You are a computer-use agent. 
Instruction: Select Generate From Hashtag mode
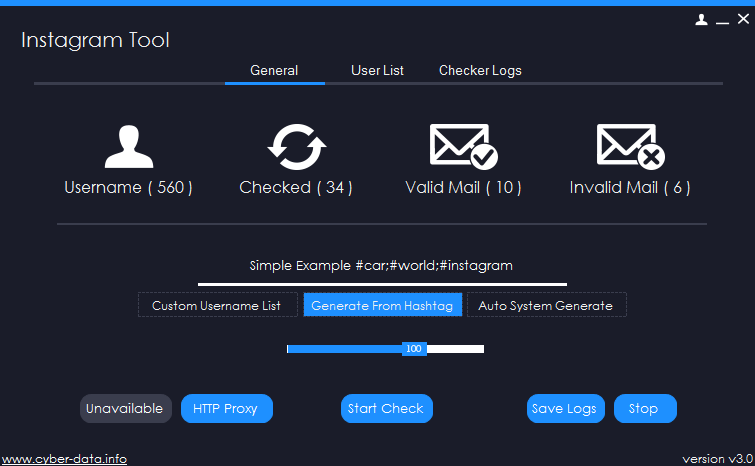(x=382, y=305)
